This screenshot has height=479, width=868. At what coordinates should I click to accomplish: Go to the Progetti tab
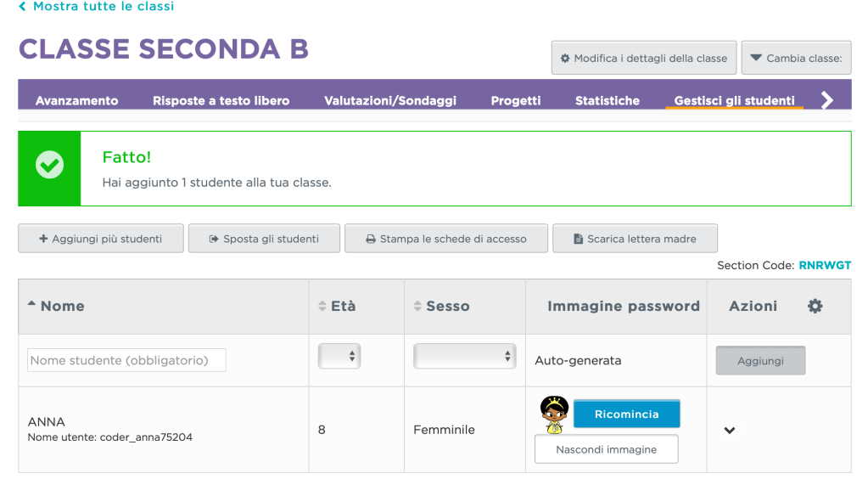(x=516, y=101)
